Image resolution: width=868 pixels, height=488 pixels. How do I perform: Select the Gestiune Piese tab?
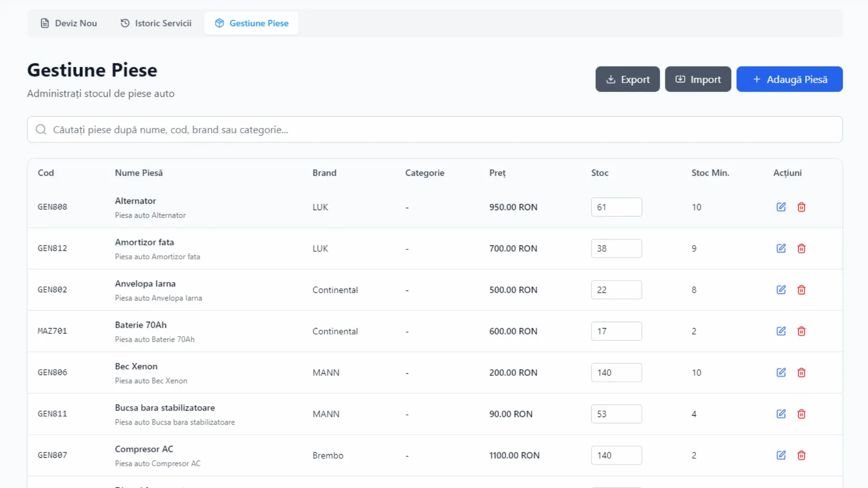click(x=251, y=23)
